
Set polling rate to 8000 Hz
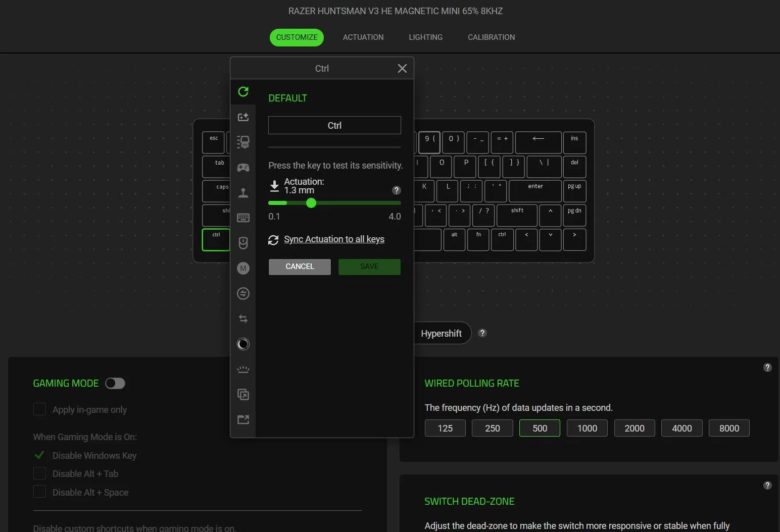729,428
